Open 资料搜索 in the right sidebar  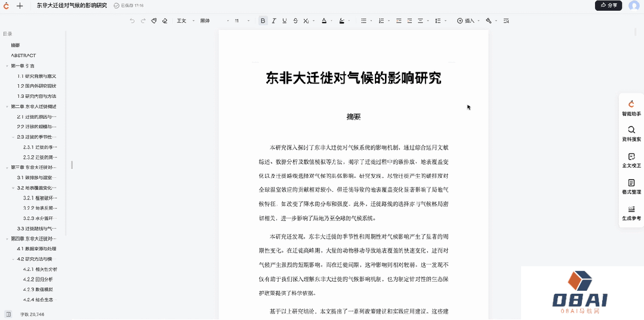pyautogui.click(x=631, y=133)
